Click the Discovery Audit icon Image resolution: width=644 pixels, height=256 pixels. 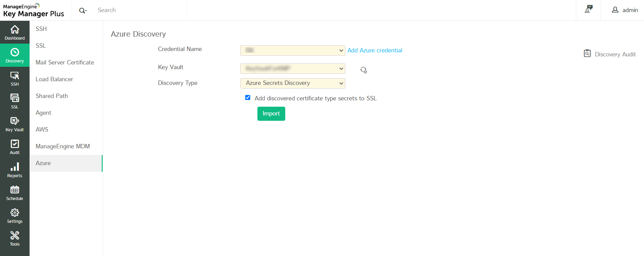[x=587, y=54]
